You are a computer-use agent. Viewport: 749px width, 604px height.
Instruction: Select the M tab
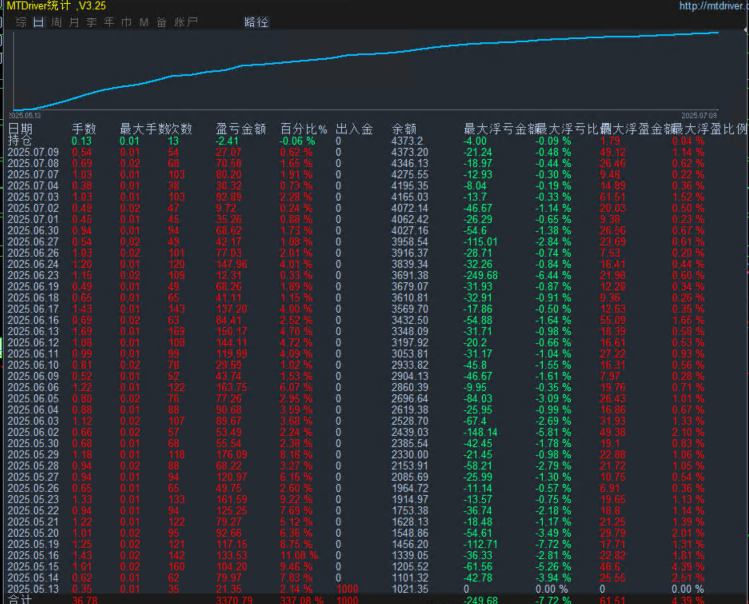(x=144, y=22)
